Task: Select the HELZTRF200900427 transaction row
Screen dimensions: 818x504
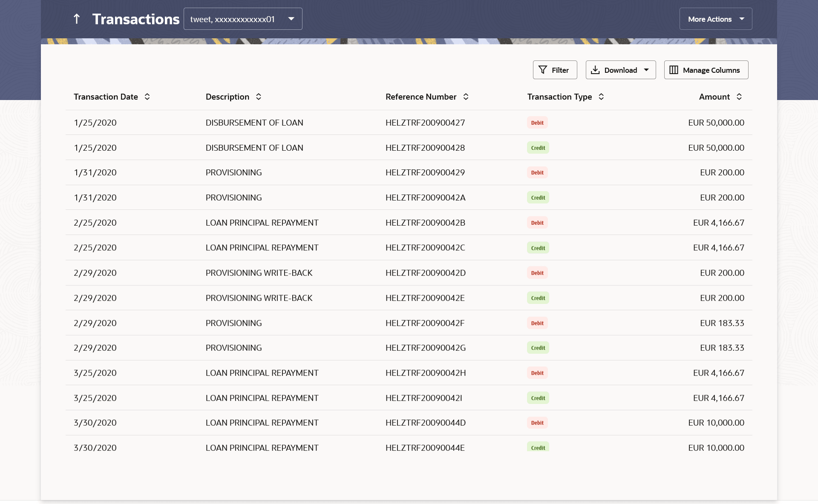Action: (x=425, y=123)
